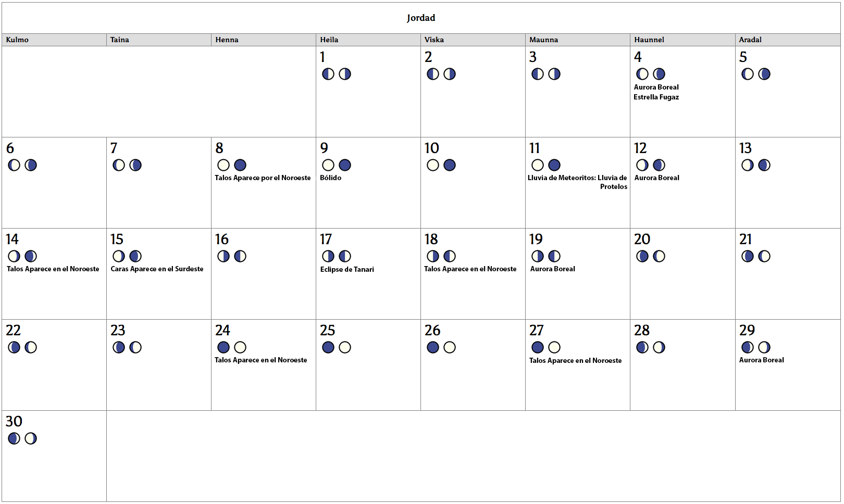Viewport: 844px width, 504px height.
Task: Click the second moon icon on day 13
Action: point(764,165)
